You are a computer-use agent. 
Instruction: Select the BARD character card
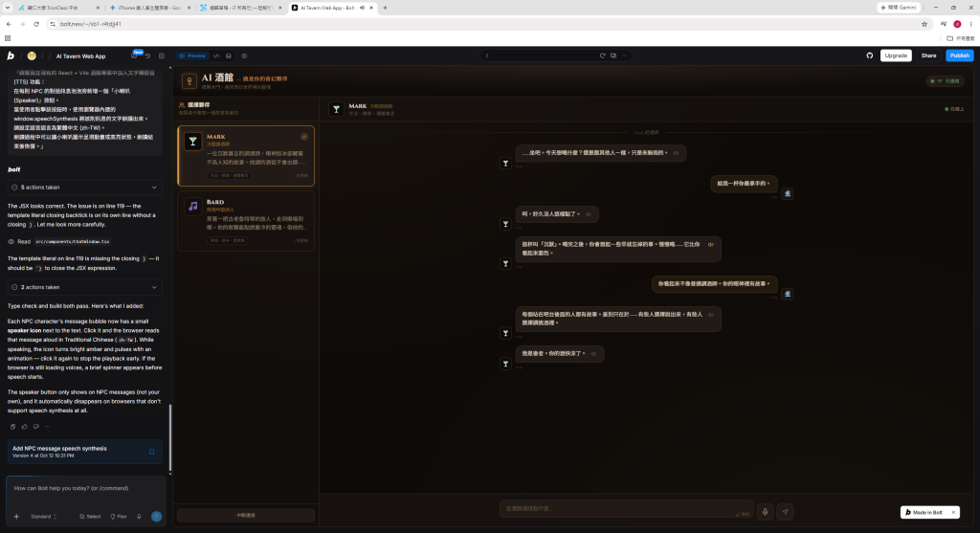coord(246,221)
